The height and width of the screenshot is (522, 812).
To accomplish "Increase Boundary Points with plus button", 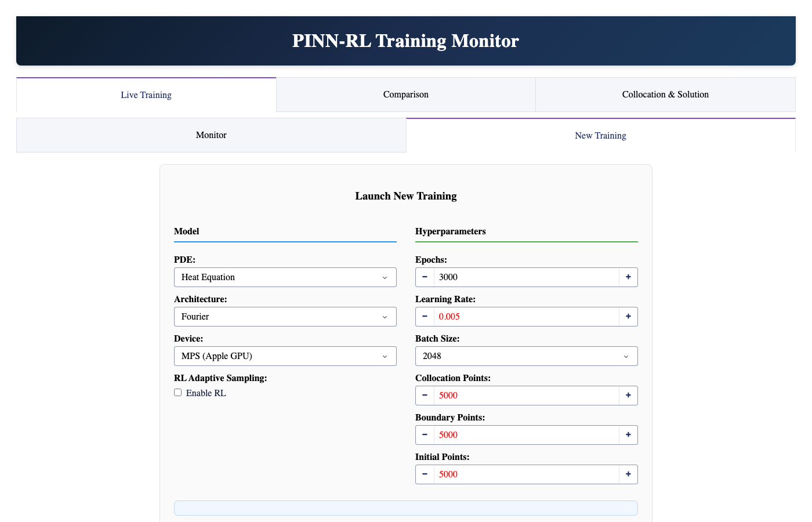I will click(628, 435).
